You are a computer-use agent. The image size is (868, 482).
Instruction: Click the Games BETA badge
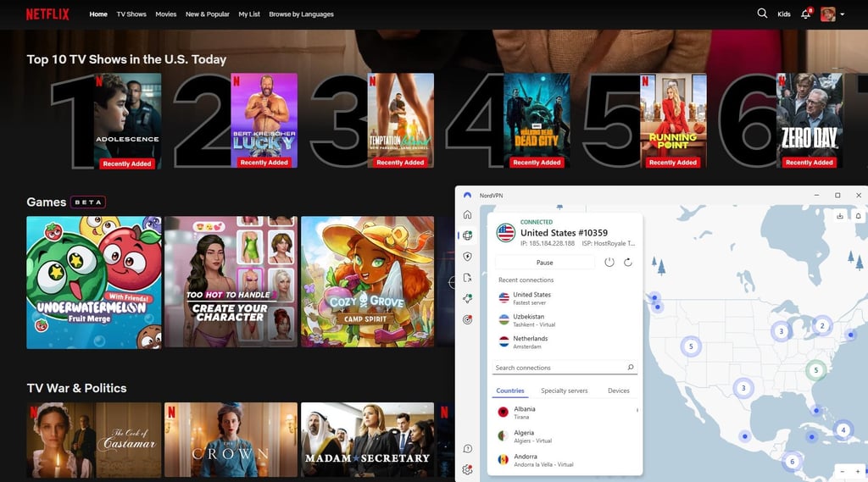point(88,202)
